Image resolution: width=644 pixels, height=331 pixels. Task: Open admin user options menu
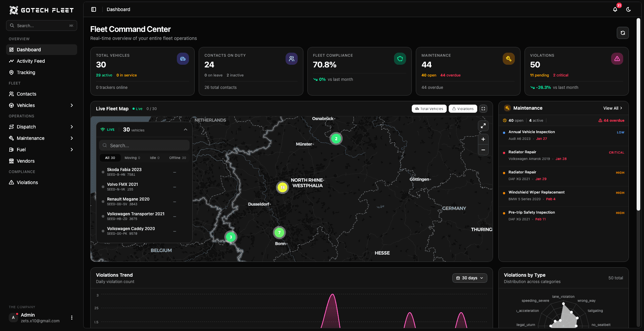71,318
